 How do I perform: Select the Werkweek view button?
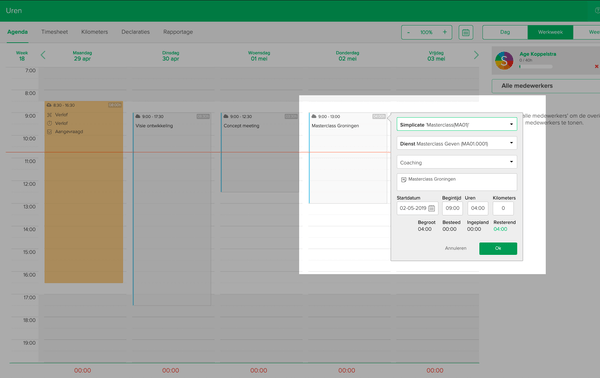pos(550,32)
